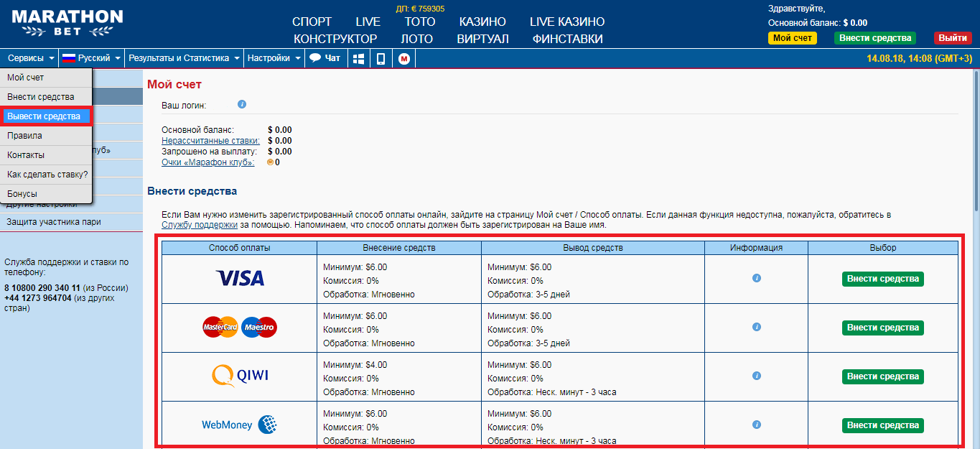Select Как сделать ставку? menu item
This screenshot has height=449, width=980.
[x=46, y=174]
